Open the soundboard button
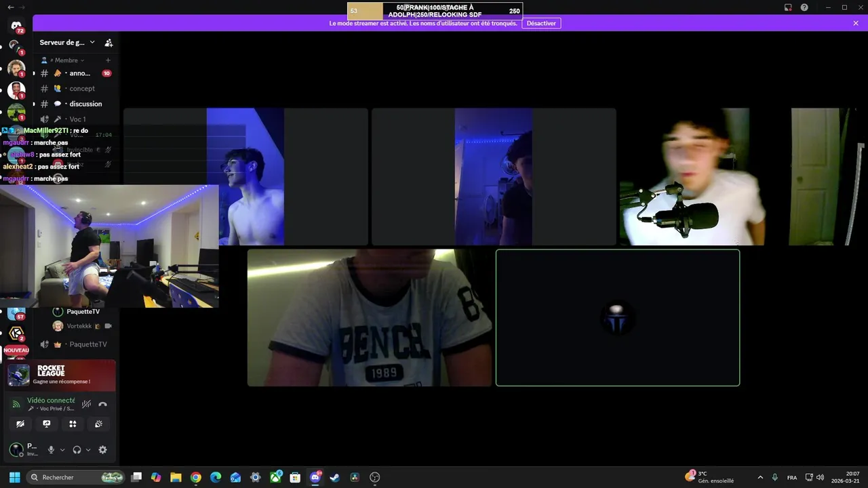 [x=99, y=424]
